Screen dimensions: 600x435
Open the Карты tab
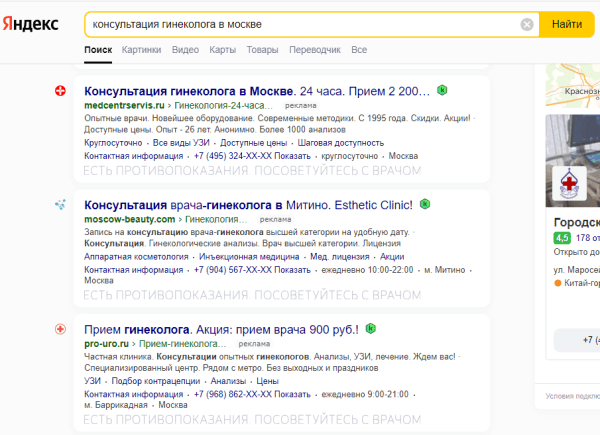point(222,50)
